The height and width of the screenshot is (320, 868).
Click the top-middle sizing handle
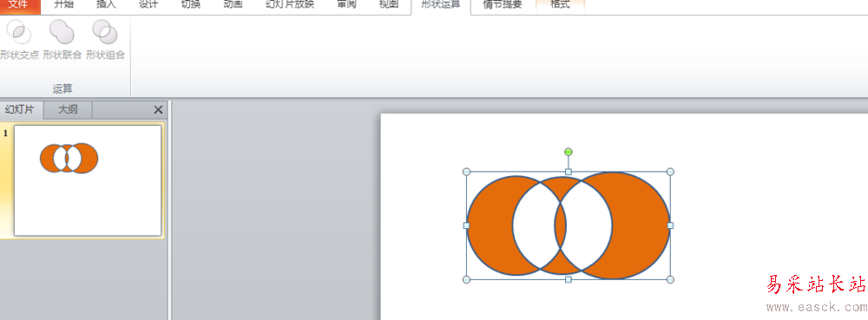click(x=568, y=172)
